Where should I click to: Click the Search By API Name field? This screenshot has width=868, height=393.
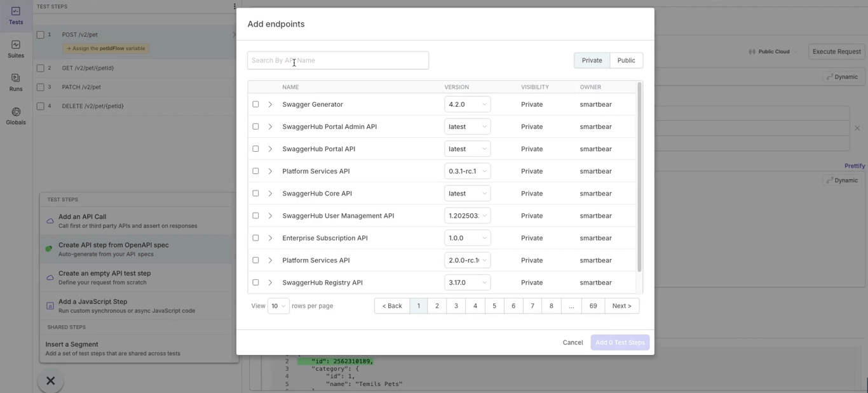point(337,60)
